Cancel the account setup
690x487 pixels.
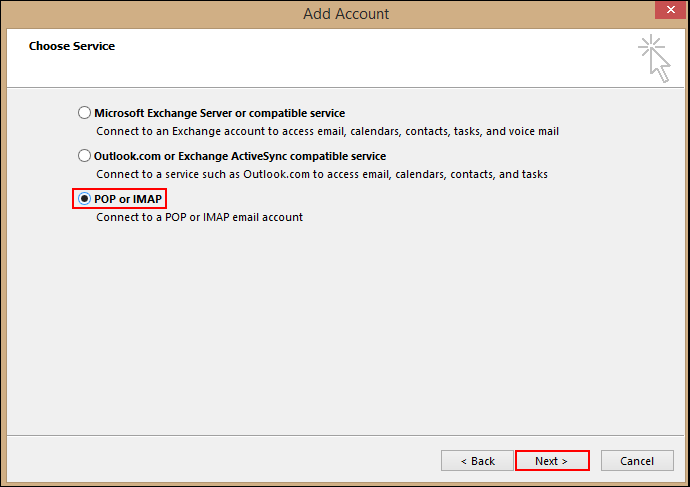[x=637, y=461]
